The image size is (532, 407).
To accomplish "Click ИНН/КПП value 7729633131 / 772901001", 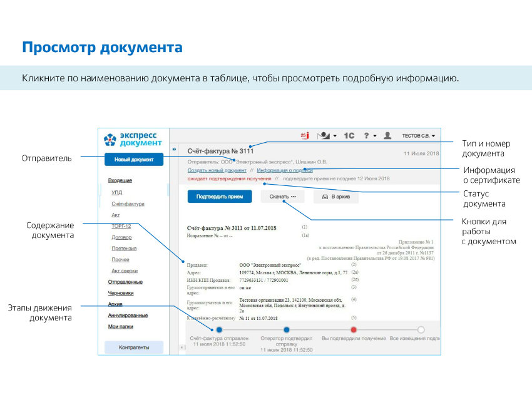I will pos(263,280).
